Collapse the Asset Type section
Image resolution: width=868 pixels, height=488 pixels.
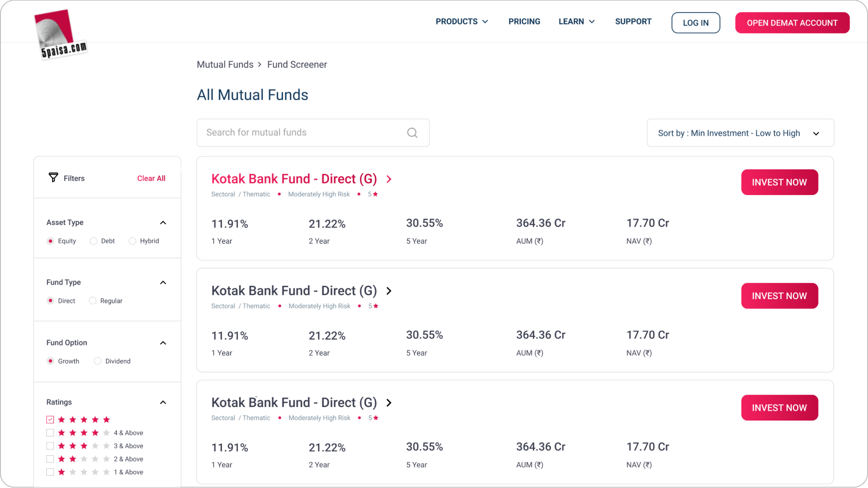(x=163, y=223)
